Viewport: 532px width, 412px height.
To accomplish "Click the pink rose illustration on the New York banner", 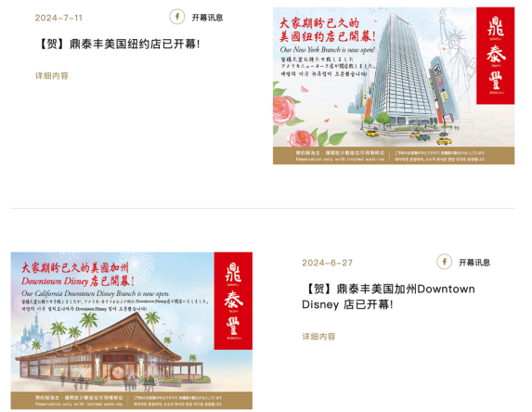I will point(283,109).
